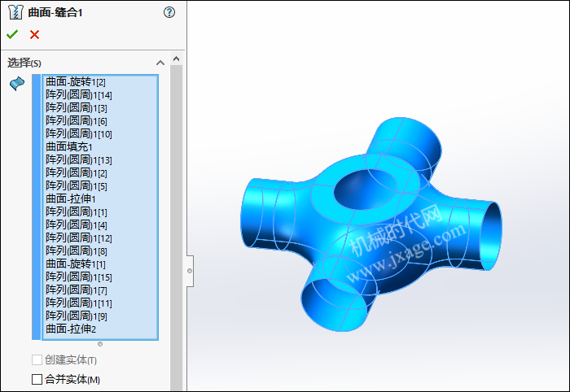The image size is (570, 392).
Task: Toggle 合并实体(M) checkbox
Action: [37, 379]
